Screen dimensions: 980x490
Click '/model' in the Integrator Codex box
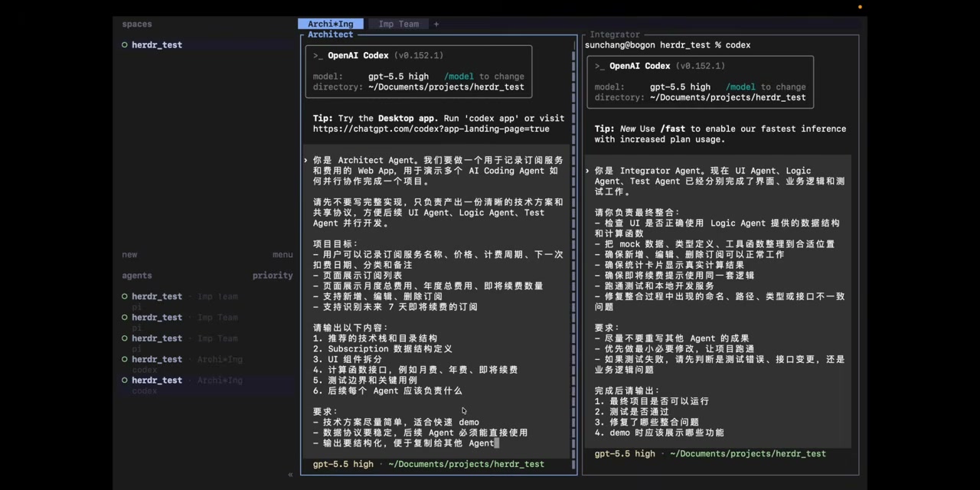click(740, 87)
